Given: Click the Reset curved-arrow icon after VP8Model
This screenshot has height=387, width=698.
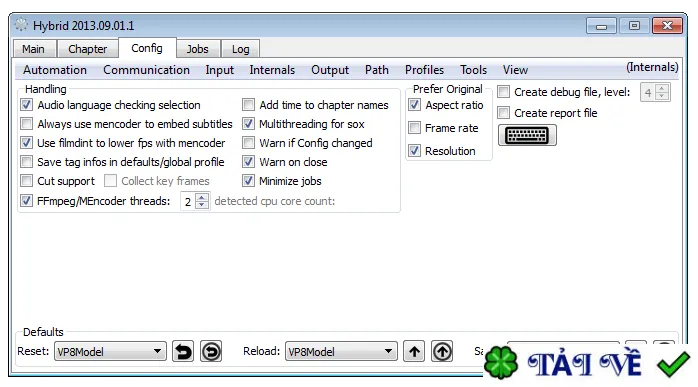Looking at the screenshot, I should click(x=183, y=351).
